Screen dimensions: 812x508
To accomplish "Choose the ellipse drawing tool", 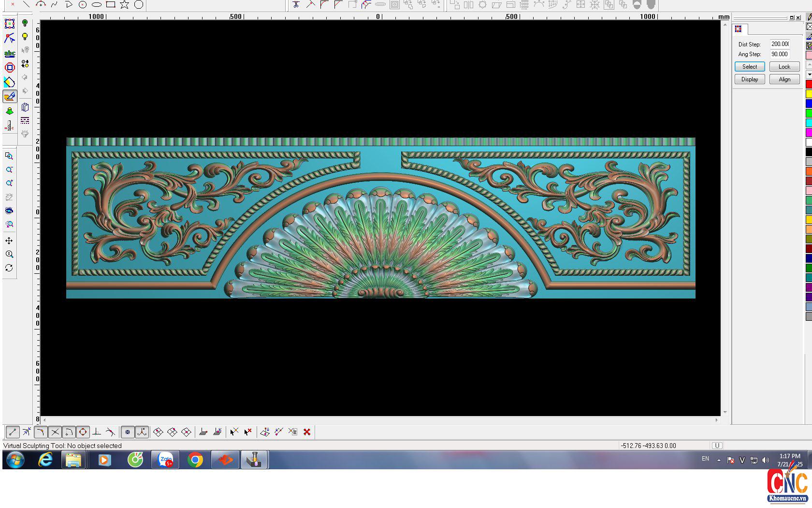I will (x=97, y=5).
